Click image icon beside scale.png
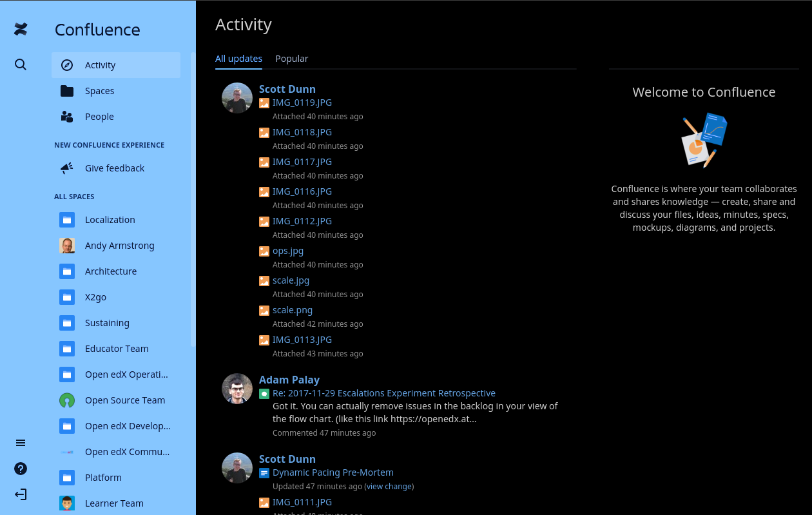 pyautogui.click(x=264, y=310)
